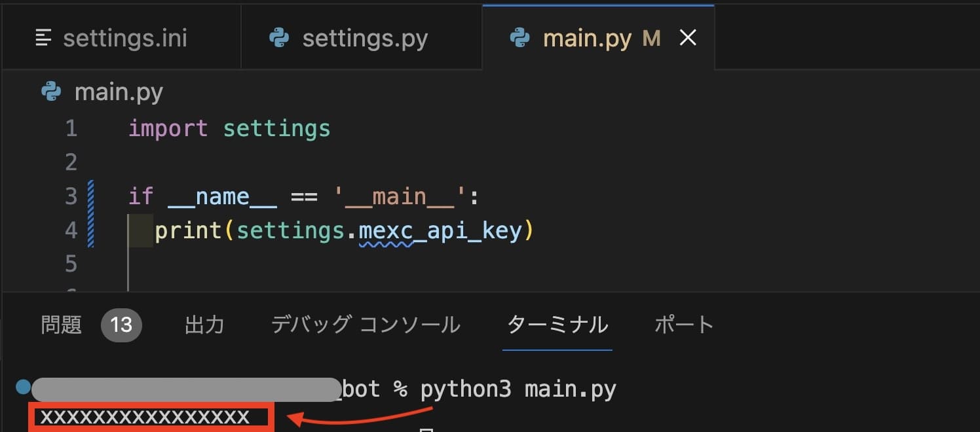Screen dimensions: 980x432
Task: Click the problems count badge showing 13
Action: click(x=121, y=325)
